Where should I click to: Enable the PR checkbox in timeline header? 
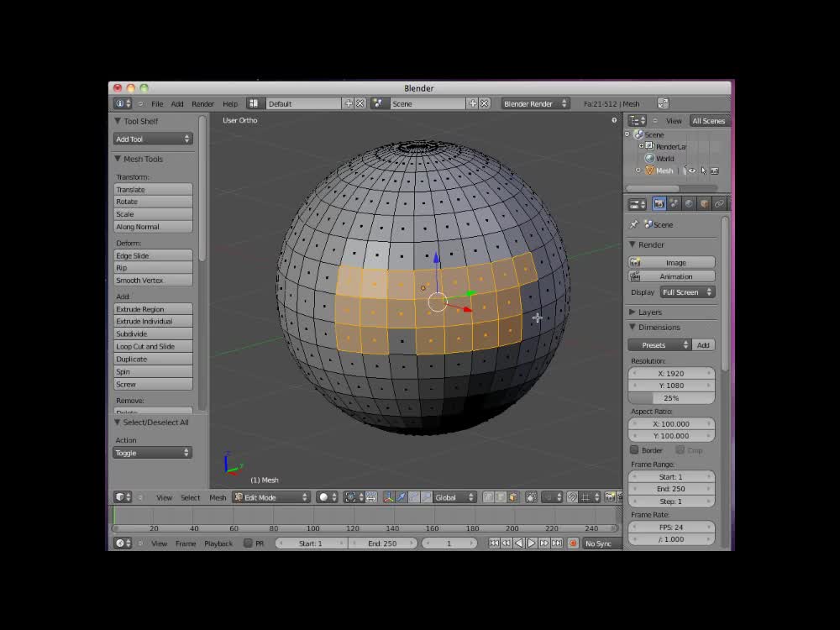pyautogui.click(x=248, y=543)
